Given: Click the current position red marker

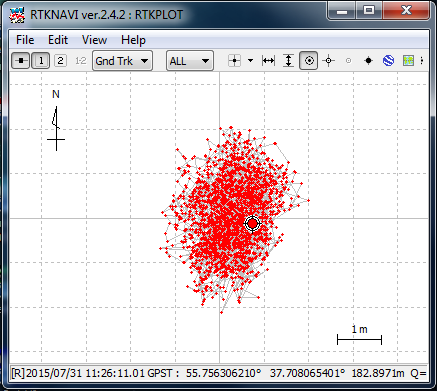Looking at the screenshot, I should [252, 224].
